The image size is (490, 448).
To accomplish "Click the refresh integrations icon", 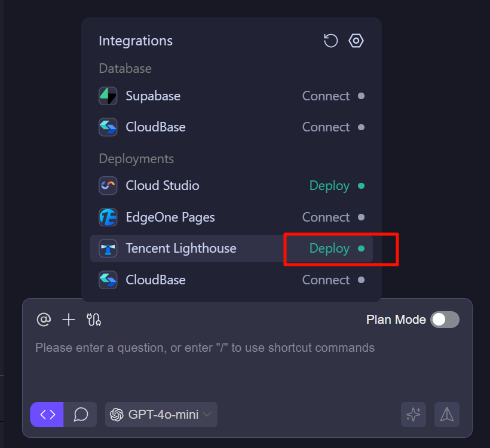I will [330, 41].
